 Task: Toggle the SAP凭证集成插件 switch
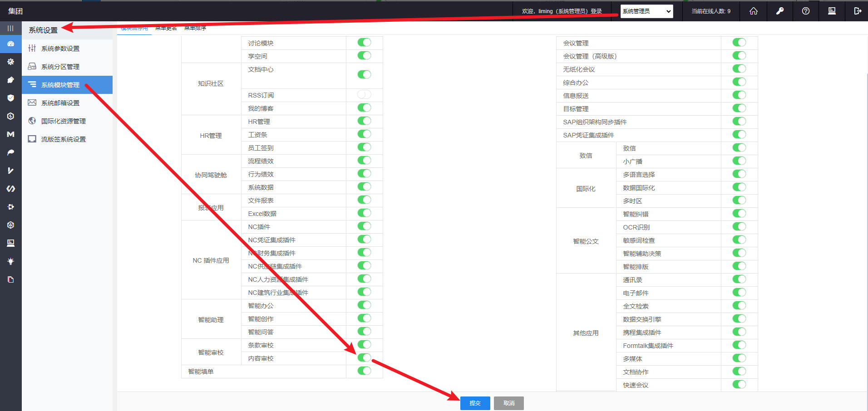(739, 135)
